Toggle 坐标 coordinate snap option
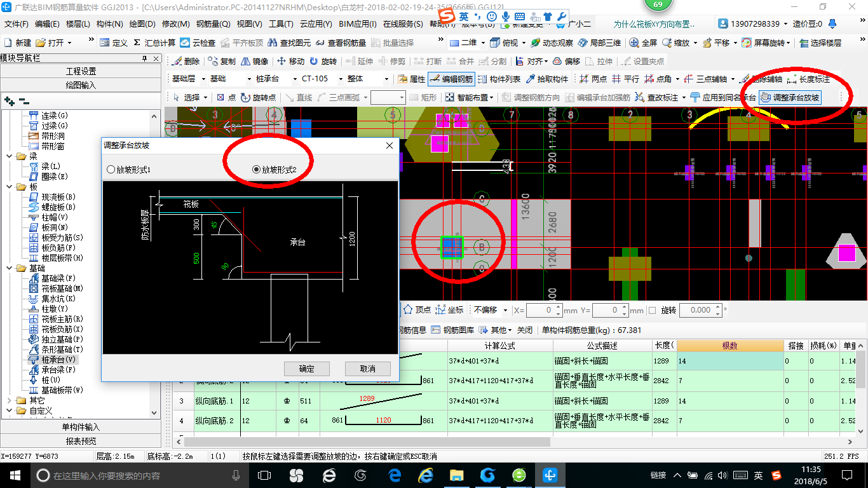The width and height of the screenshot is (868, 488). (x=449, y=310)
